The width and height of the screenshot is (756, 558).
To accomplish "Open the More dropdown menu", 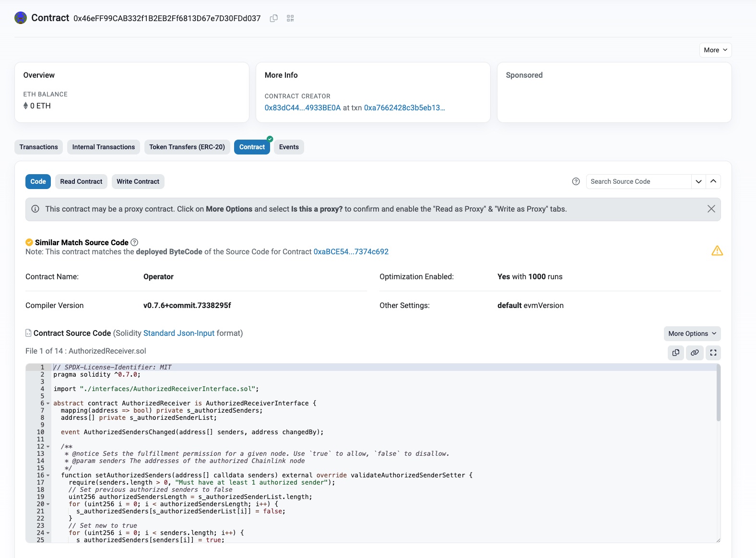I will [715, 50].
